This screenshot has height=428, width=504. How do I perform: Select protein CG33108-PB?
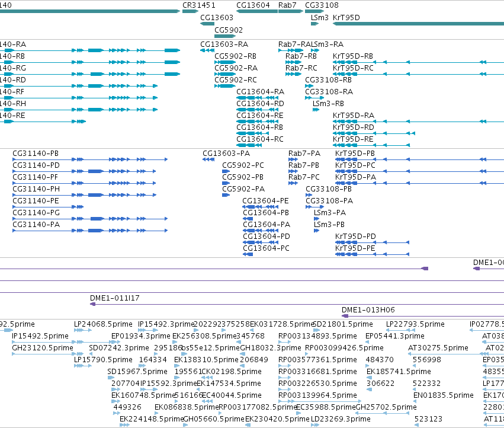pos(309,195)
